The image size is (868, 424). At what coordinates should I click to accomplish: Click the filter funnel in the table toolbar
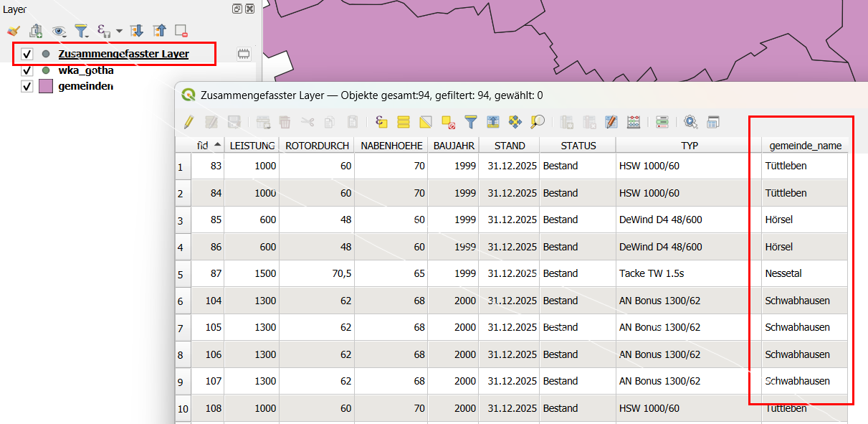tap(470, 122)
